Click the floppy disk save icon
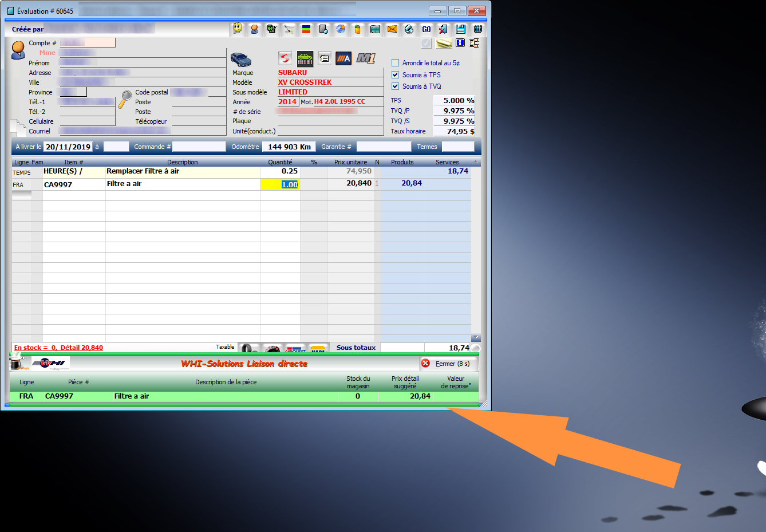 (x=461, y=29)
